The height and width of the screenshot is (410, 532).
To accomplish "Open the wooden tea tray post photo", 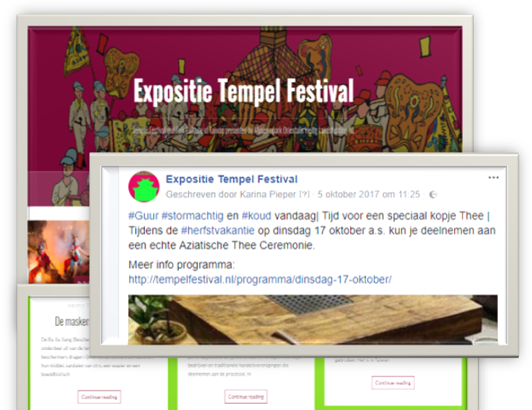I will 313,317.
